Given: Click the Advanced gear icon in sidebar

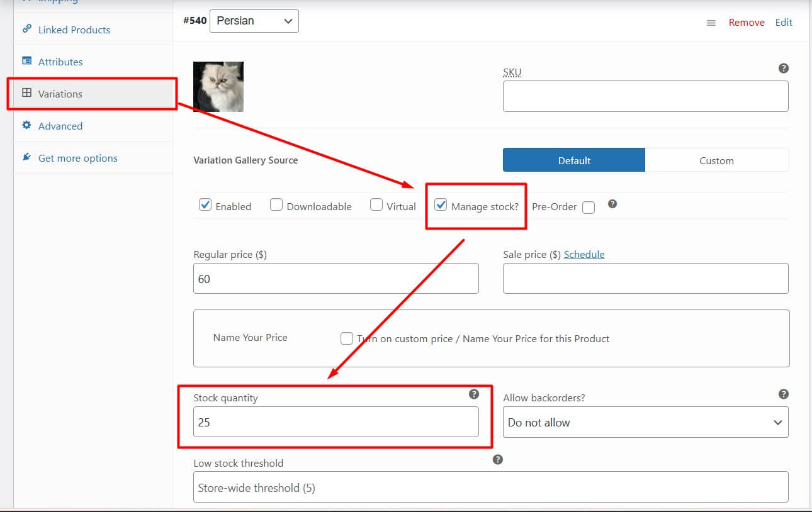Looking at the screenshot, I should [x=26, y=125].
